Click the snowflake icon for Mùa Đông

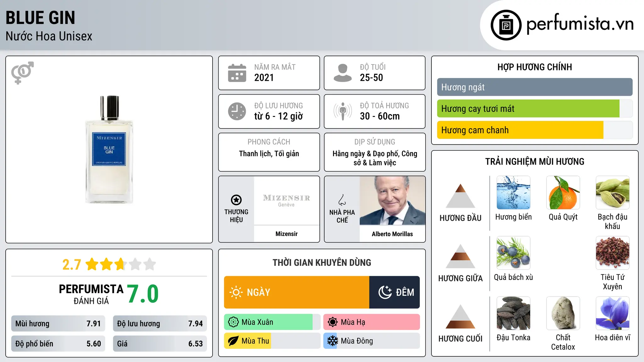point(333,341)
